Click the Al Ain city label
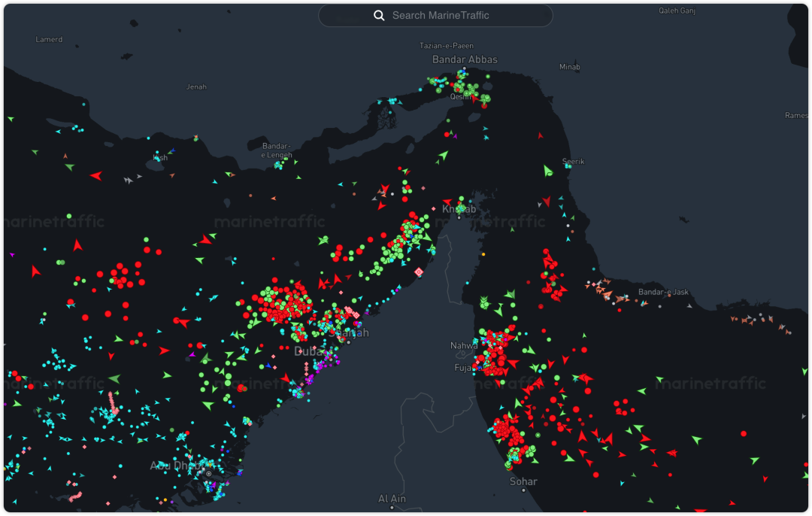Viewport: 812px width, 516px height. [x=392, y=499]
